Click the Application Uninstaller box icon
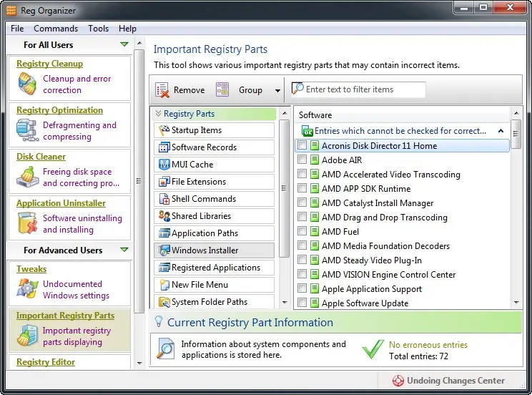532x395 pixels. pos(27,223)
